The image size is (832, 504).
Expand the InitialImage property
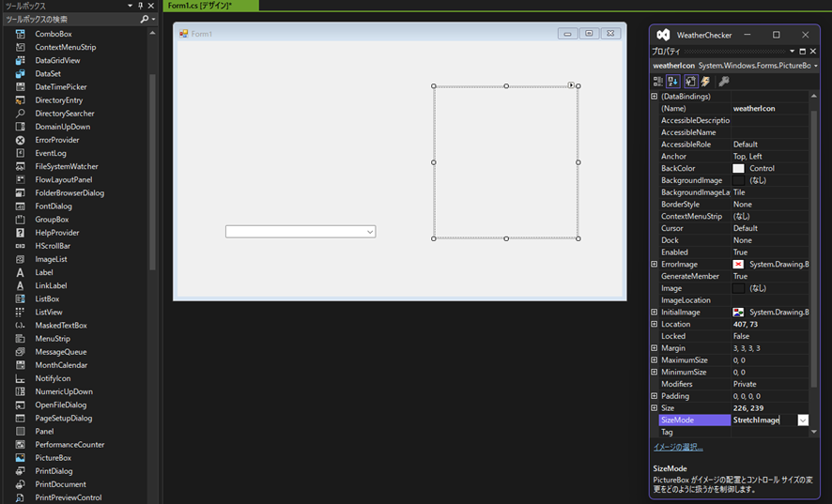(655, 312)
